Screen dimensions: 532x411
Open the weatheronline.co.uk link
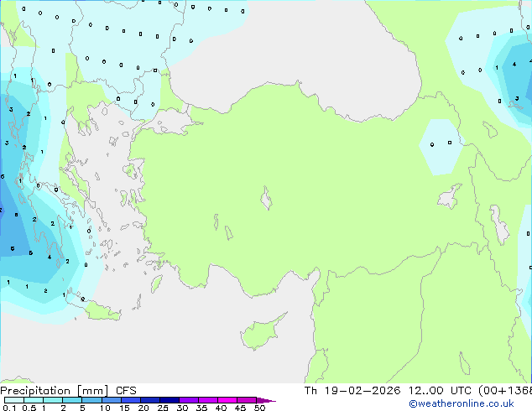(x=462, y=403)
